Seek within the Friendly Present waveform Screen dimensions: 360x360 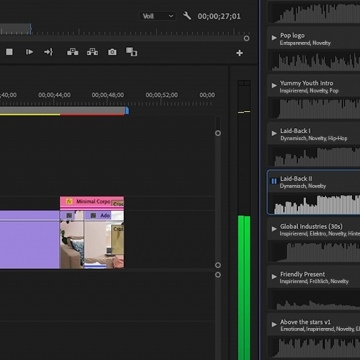click(x=314, y=299)
